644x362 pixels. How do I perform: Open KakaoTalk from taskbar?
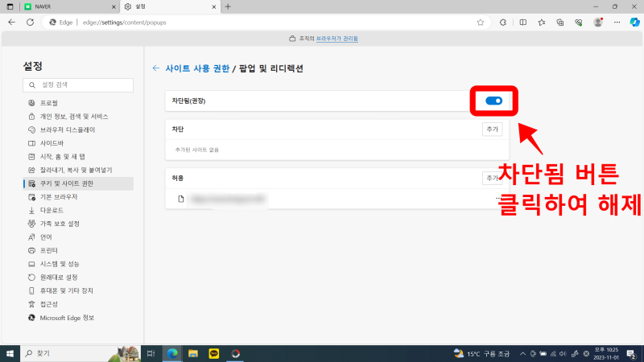(x=214, y=353)
